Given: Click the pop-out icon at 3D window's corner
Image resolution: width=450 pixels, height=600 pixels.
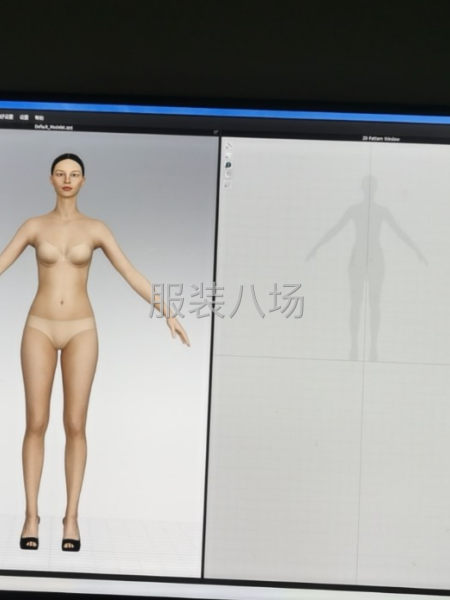Looking at the screenshot, I should (x=216, y=132).
